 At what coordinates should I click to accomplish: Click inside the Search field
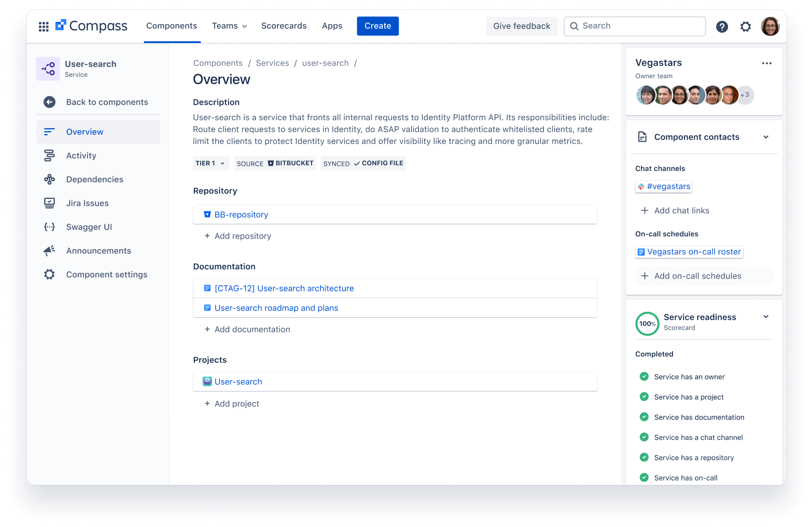pyautogui.click(x=634, y=26)
